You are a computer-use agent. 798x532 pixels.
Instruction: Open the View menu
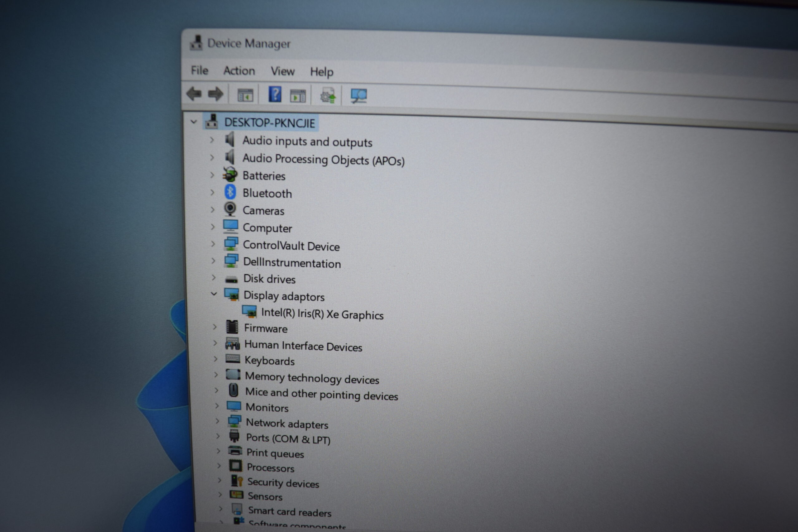click(x=283, y=71)
